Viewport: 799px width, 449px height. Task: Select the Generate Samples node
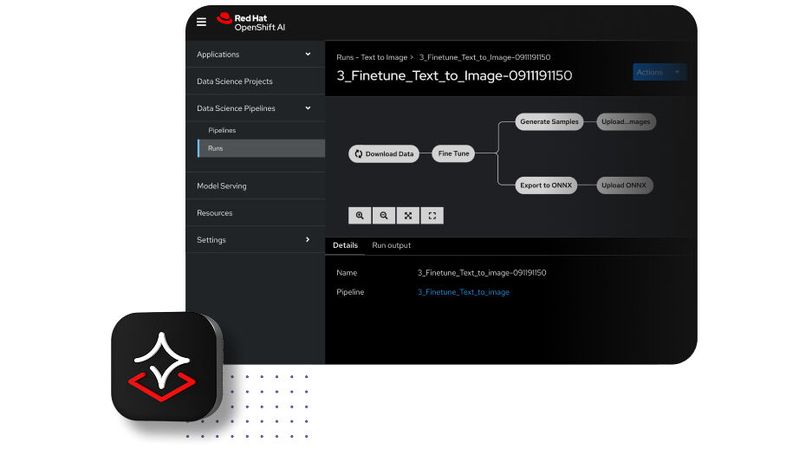[x=549, y=122]
